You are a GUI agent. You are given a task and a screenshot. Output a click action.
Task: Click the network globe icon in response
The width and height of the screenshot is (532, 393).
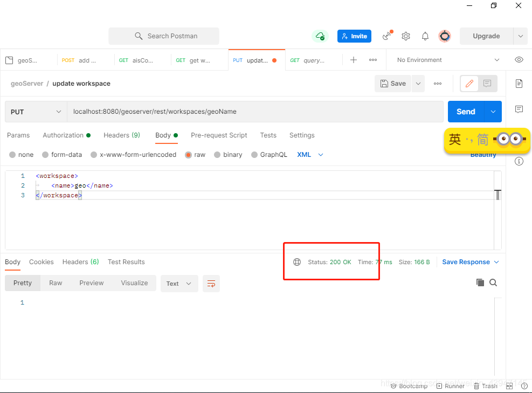pyautogui.click(x=297, y=262)
